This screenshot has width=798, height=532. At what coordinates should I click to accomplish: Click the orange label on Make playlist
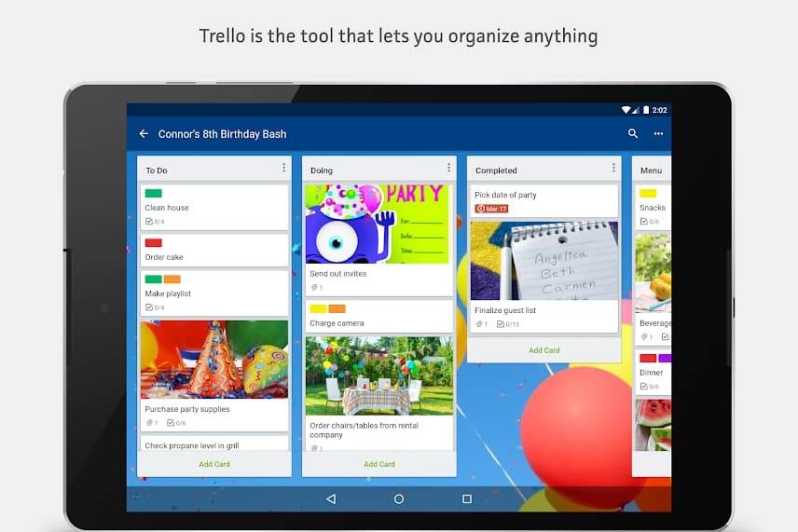[172, 280]
